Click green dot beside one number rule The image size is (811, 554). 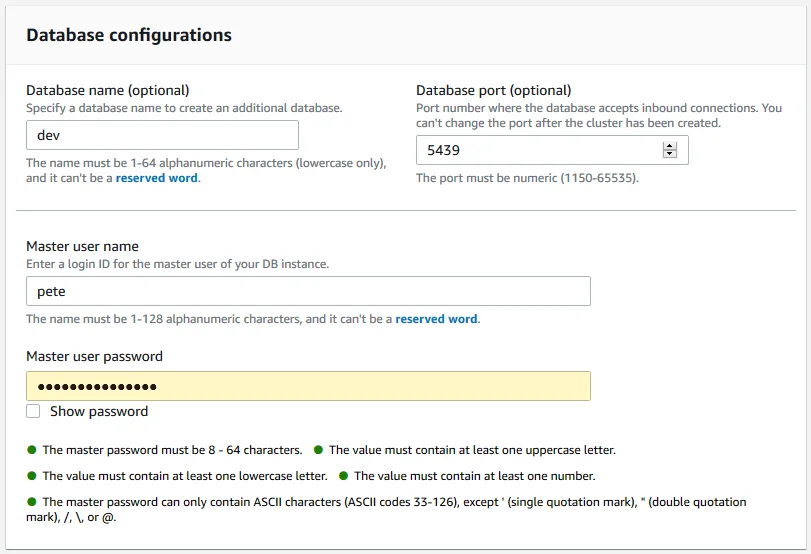343,475
